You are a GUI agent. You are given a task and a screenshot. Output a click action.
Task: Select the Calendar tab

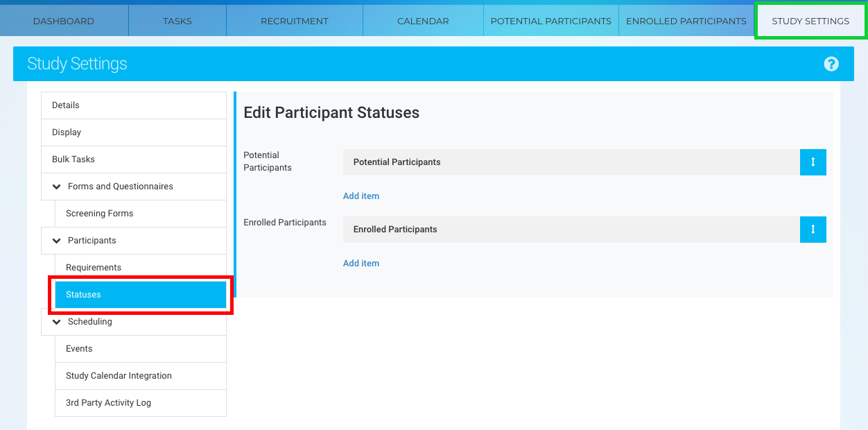coord(423,21)
